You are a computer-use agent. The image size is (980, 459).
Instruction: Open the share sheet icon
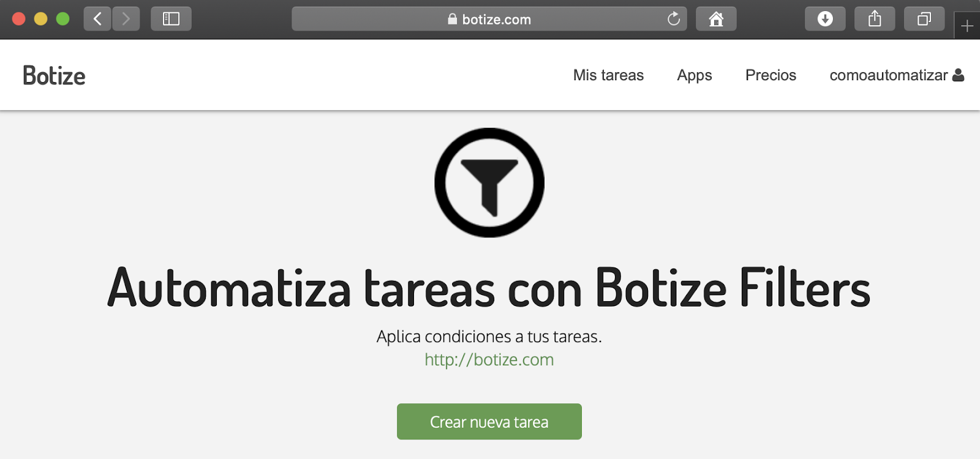tap(875, 19)
